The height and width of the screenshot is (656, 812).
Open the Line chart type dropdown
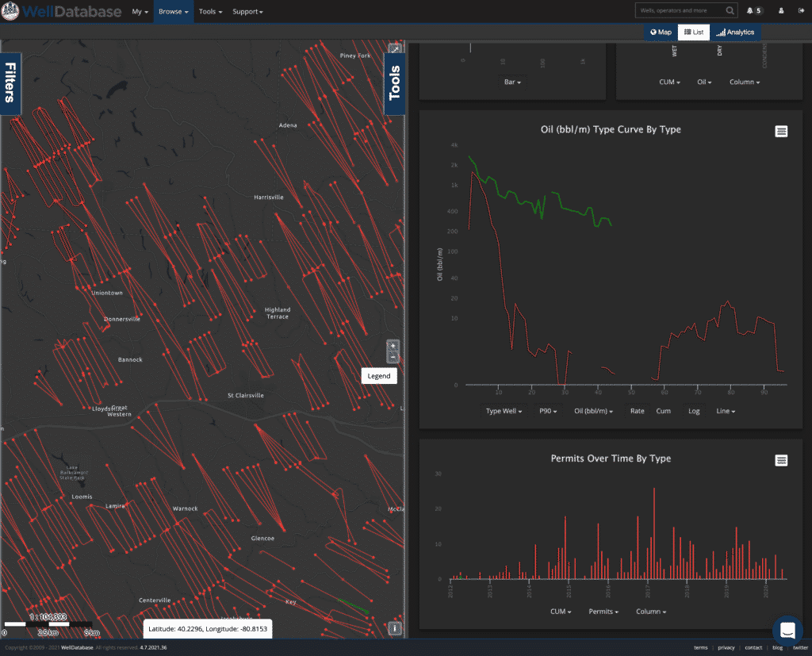726,411
